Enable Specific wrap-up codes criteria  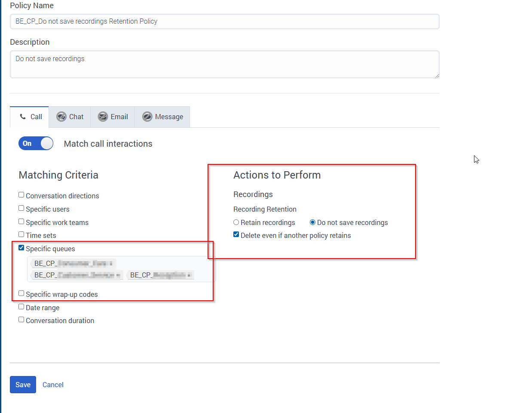[21, 294]
